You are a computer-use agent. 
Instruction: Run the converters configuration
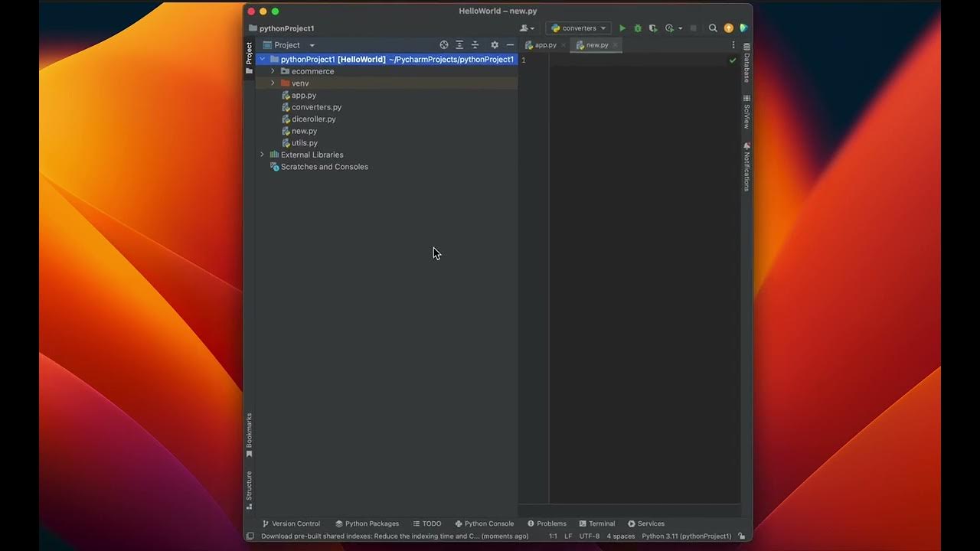coord(622,28)
